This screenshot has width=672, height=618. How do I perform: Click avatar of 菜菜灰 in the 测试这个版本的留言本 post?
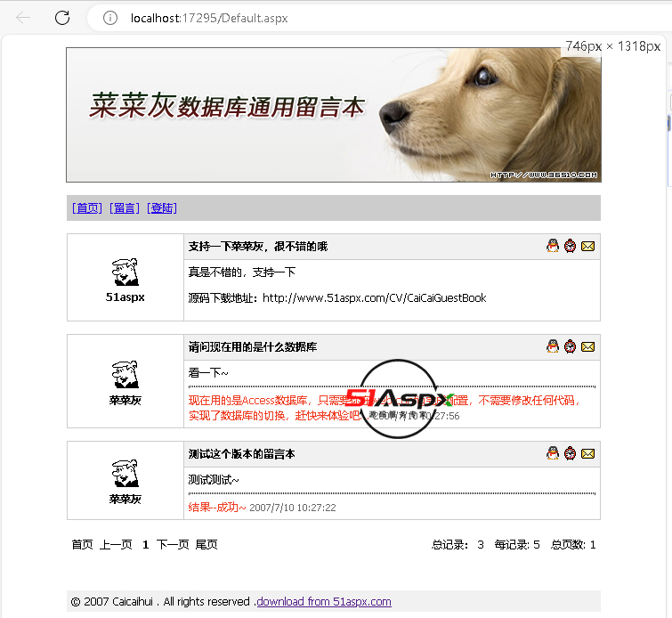pyautogui.click(x=125, y=473)
